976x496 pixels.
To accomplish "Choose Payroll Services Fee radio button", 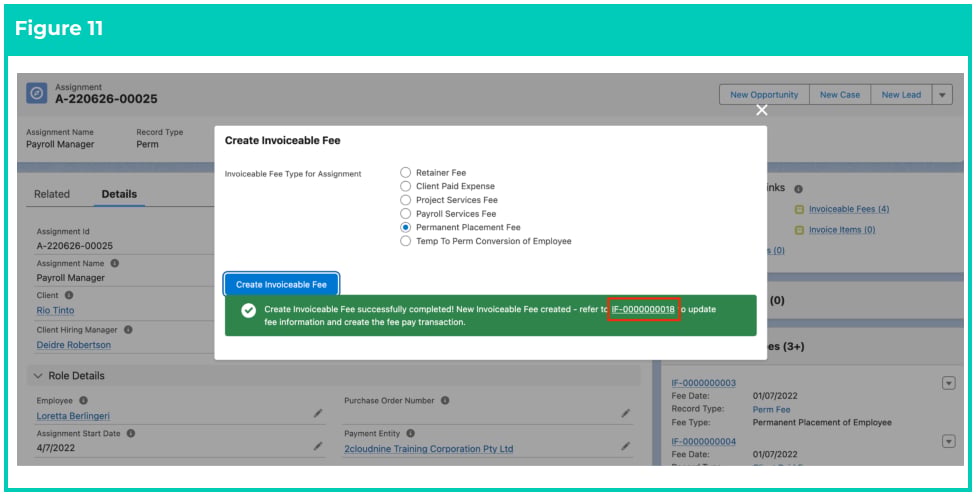I will (405, 213).
